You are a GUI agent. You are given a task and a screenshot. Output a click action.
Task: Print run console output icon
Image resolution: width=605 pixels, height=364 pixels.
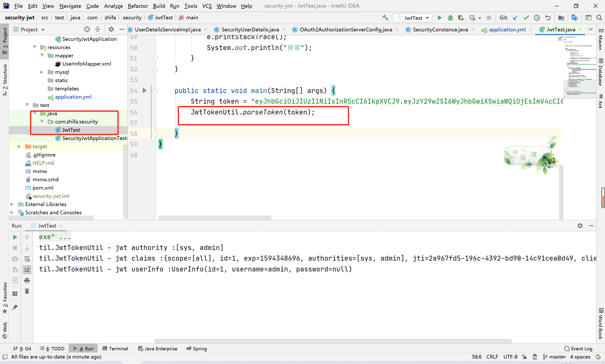point(27,280)
